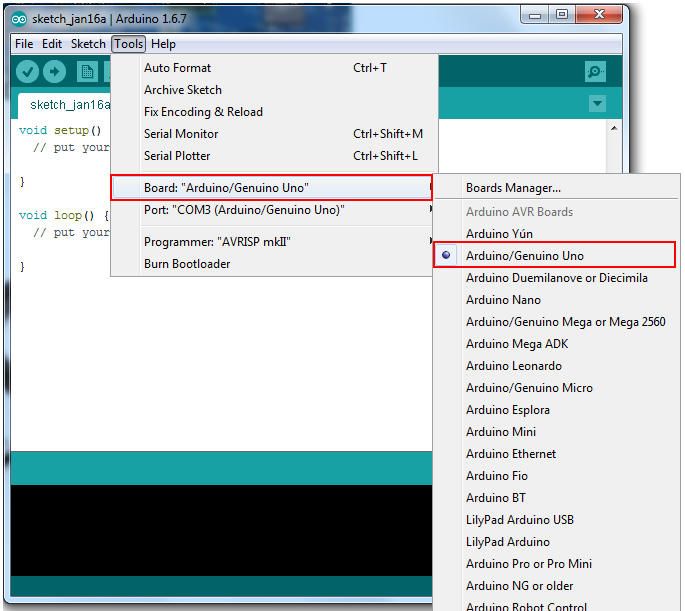Select Burn Bootloader entry

272,264
